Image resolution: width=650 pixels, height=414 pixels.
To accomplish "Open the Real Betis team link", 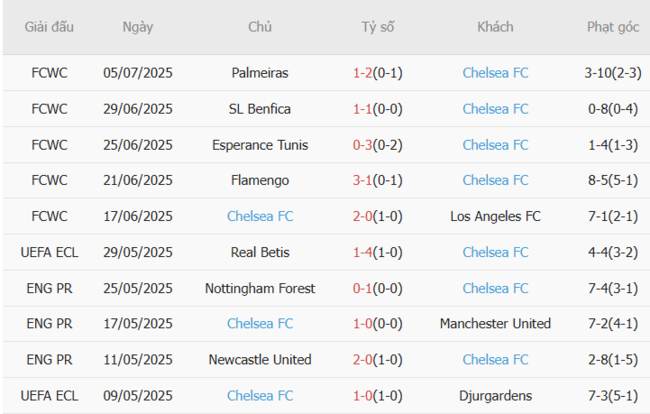I will pyautogui.click(x=260, y=252).
